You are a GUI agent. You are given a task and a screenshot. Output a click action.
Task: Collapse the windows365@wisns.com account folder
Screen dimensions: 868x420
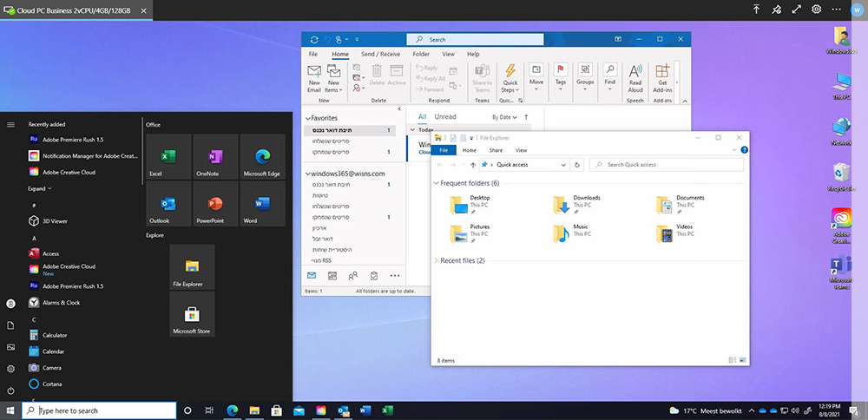(x=308, y=174)
